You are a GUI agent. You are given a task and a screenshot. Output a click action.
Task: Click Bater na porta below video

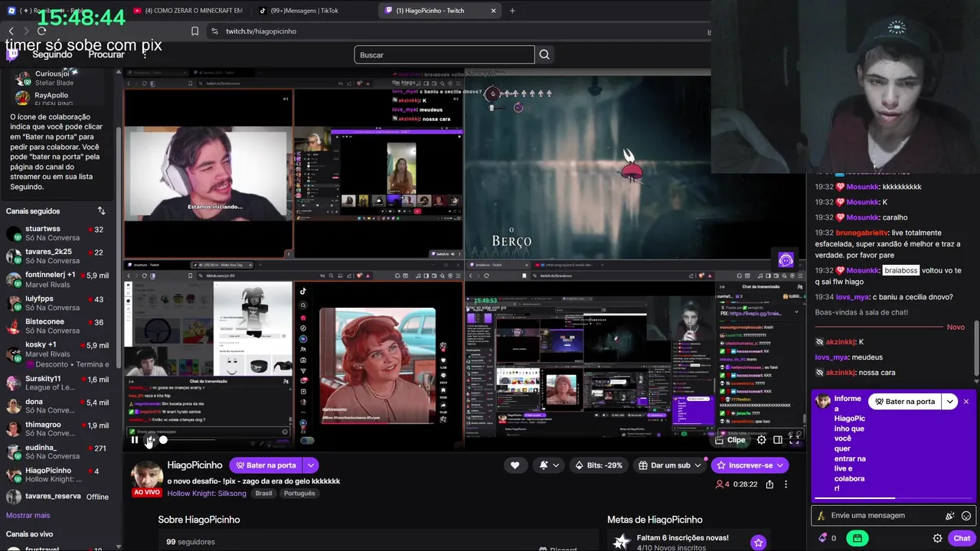coord(266,465)
